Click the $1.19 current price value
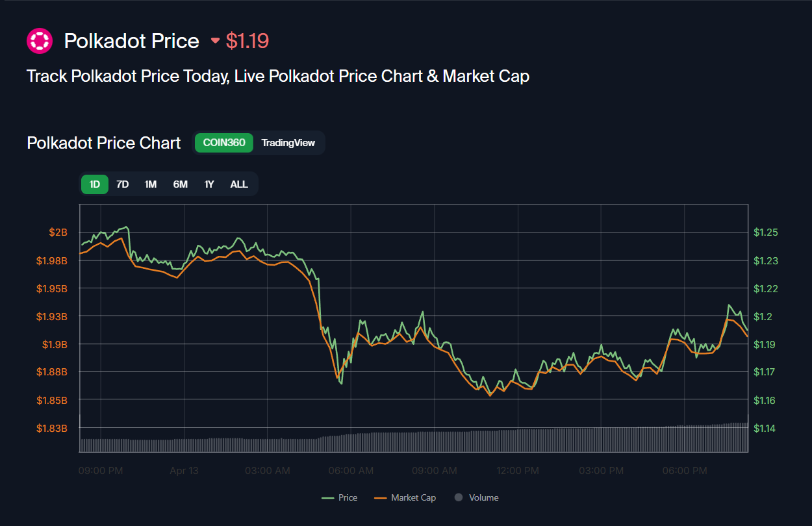 pyautogui.click(x=247, y=41)
